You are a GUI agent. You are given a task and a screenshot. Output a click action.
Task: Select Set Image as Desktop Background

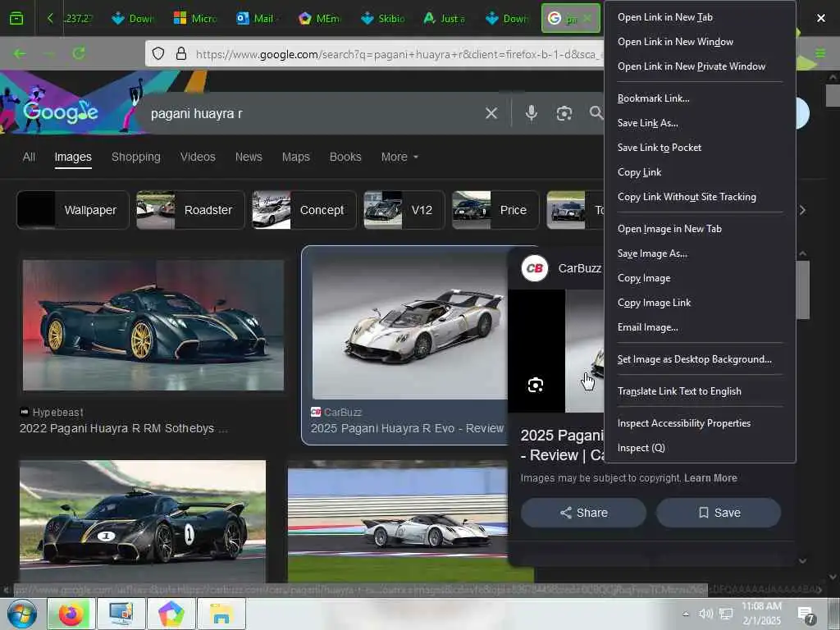[x=699, y=359]
